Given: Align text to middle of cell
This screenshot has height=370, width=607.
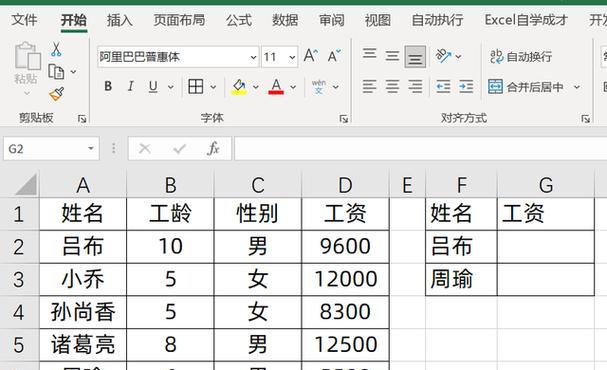Looking at the screenshot, I should pos(392,57).
